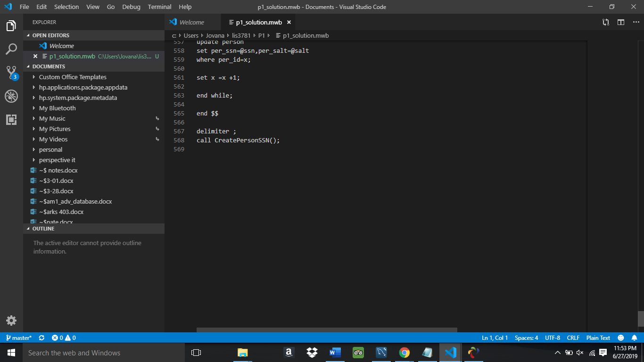Collapse the Outline panel section
The height and width of the screenshot is (362, 644).
(x=43, y=229)
